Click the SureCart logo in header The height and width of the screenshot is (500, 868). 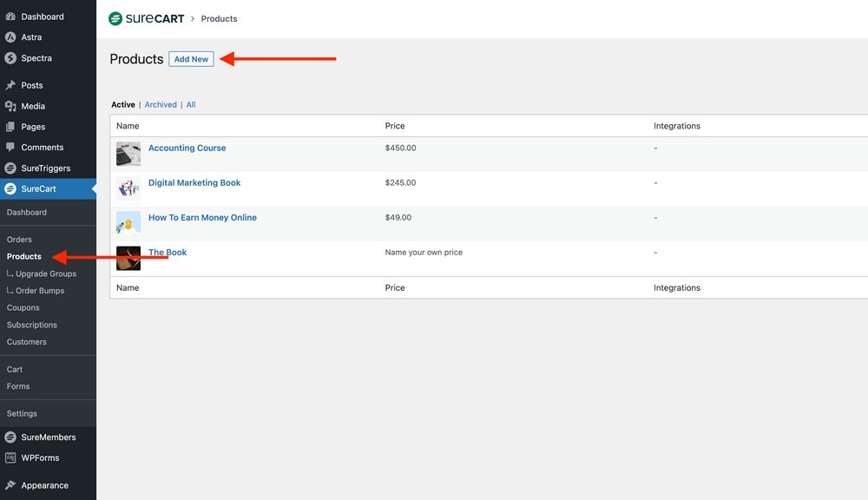146,18
